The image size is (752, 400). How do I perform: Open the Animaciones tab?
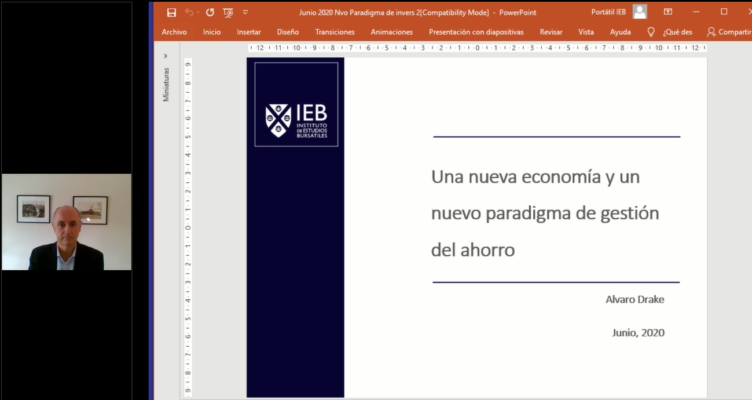point(391,32)
